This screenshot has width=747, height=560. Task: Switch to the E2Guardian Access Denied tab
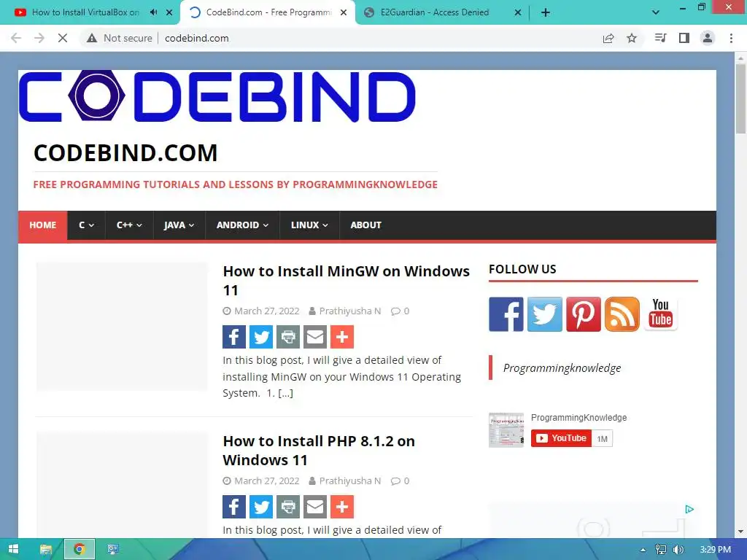coord(435,12)
